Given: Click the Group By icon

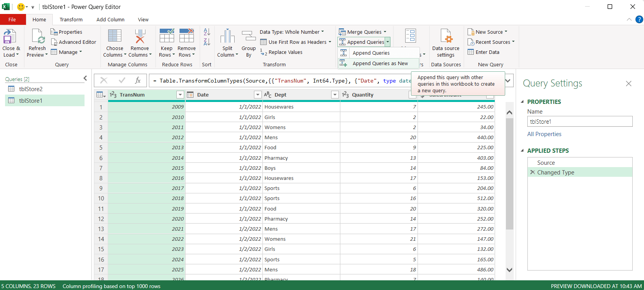Looking at the screenshot, I should click(x=249, y=36).
